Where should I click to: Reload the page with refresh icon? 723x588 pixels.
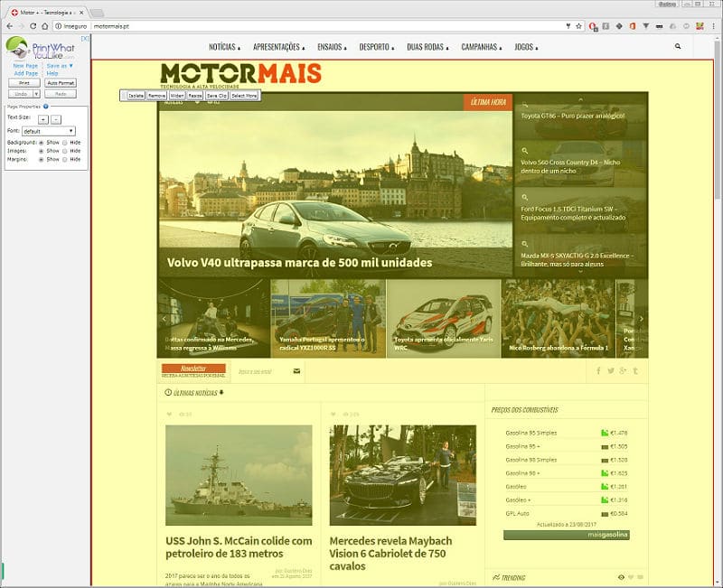33,26
